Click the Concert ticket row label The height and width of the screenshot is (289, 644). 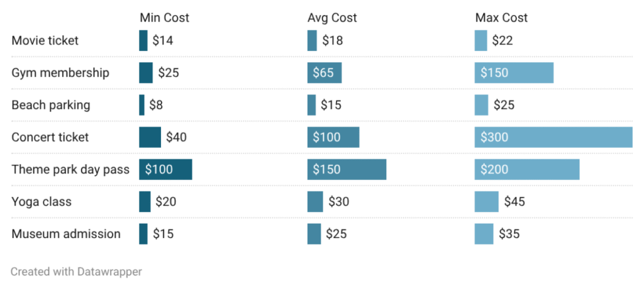[50, 137]
